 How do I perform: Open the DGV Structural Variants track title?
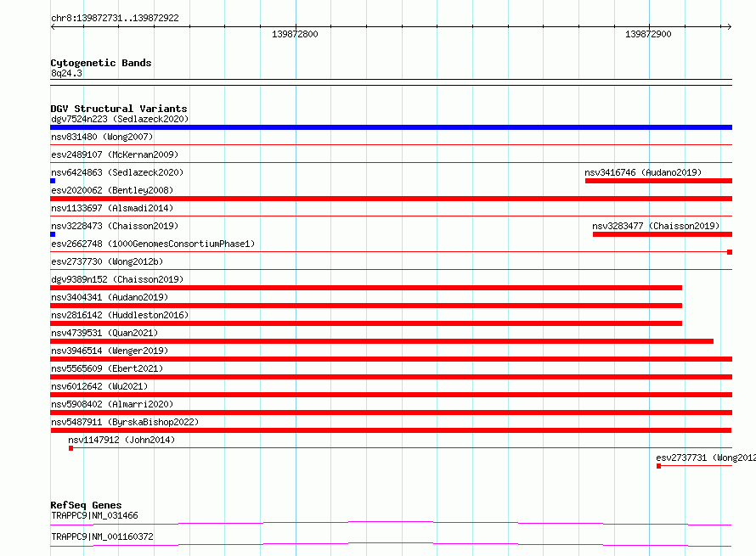119,109
